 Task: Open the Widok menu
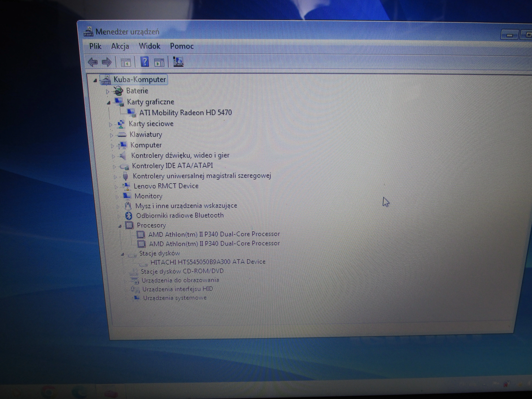coord(149,46)
